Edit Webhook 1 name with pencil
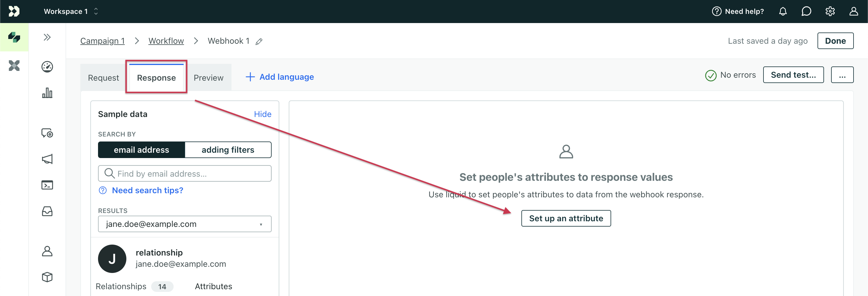The height and width of the screenshot is (296, 868). [x=259, y=41]
